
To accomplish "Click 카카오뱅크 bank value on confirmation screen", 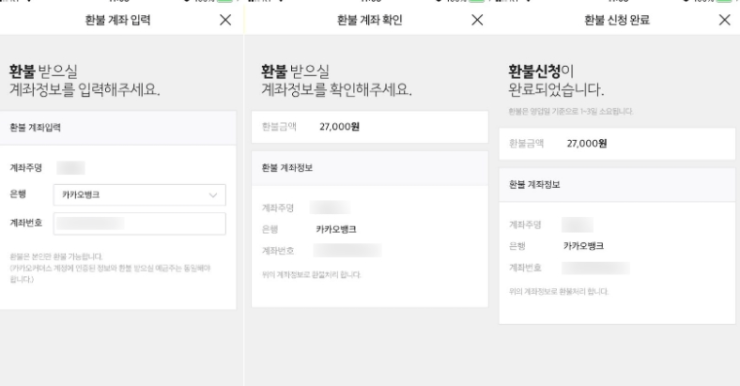I will tap(336, 229).
